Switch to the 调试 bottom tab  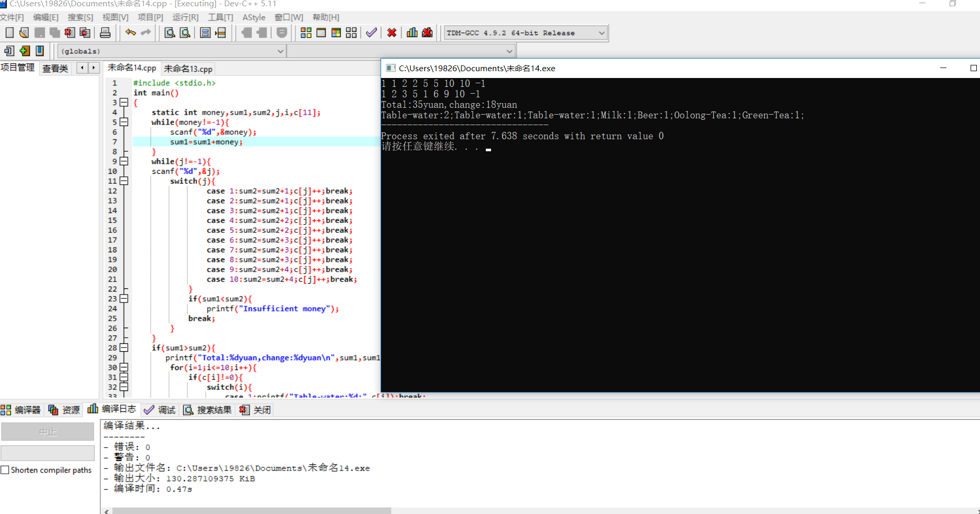click(160, 410)
